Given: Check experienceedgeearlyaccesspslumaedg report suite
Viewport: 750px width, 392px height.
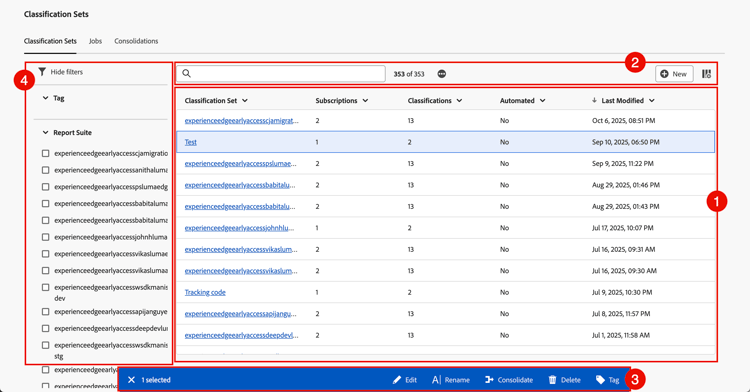Looking at the screenshot, I should 45,187.
